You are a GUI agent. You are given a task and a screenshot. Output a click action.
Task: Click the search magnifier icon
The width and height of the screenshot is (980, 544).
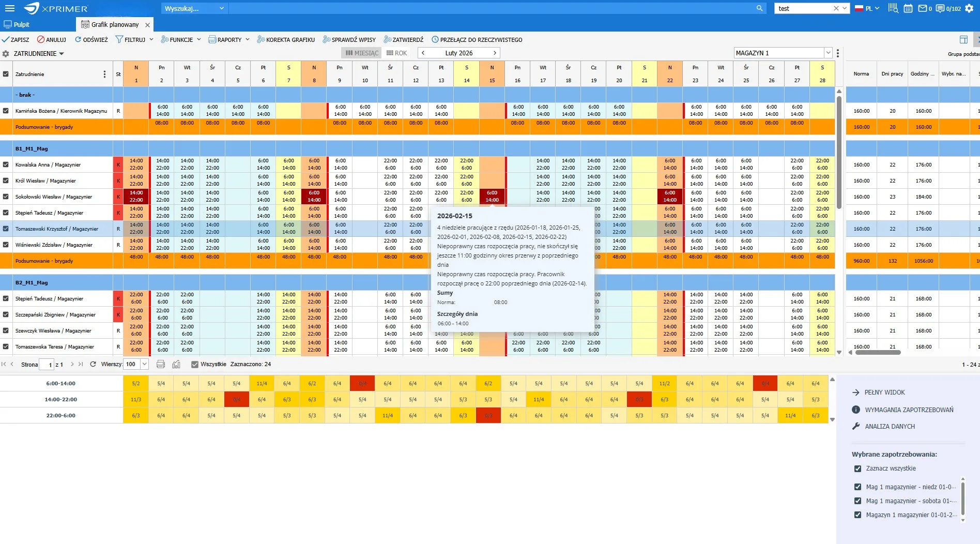pyautogui.click(x=759, y=8)
